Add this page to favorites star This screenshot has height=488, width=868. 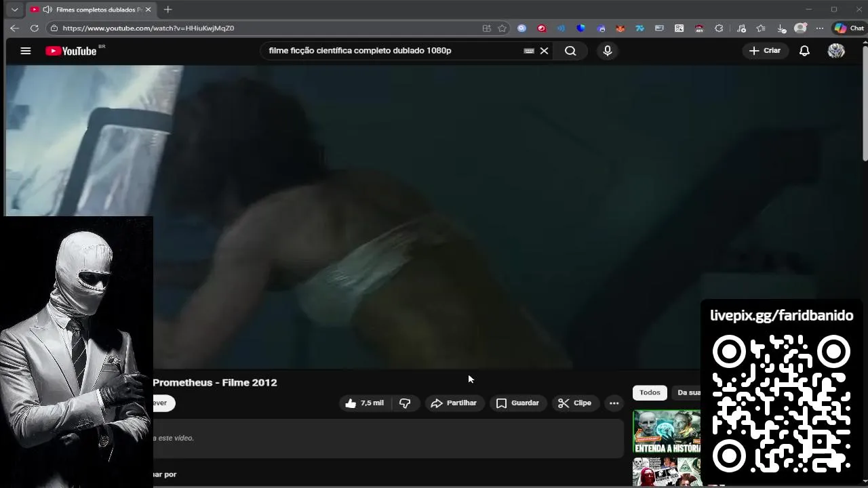(x=502, y=28)
